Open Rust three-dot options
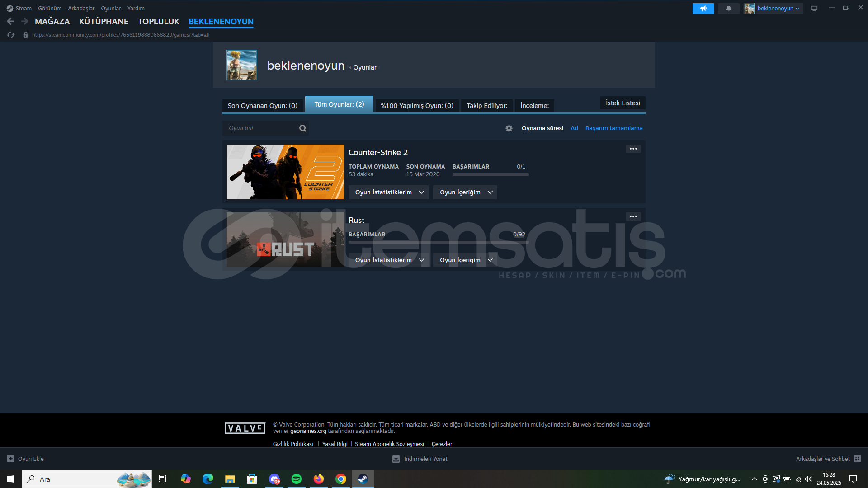Image resolution: width=868 pixels, height=488 pixels. click(x=633, y=216)
